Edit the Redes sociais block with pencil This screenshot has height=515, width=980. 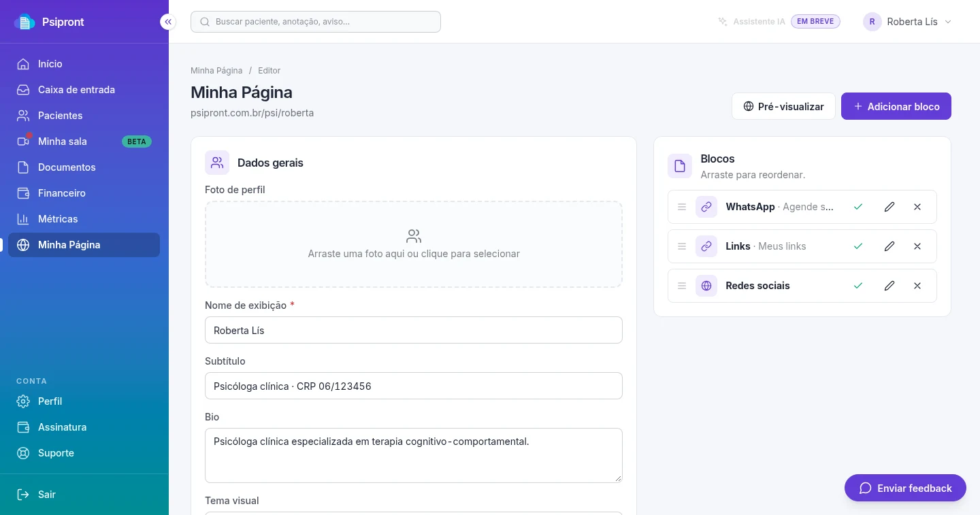pyautogui.click(x=889, y=286)
